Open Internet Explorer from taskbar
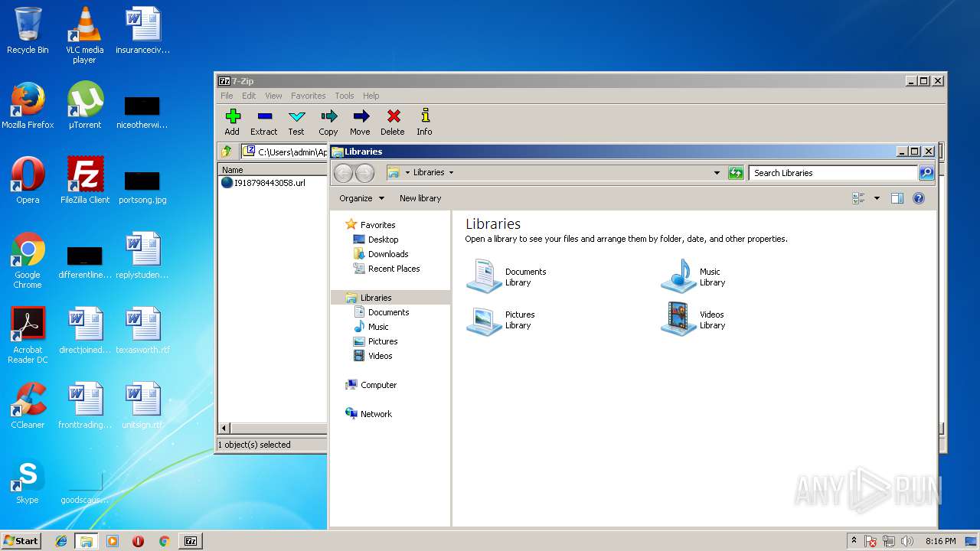Image resolution: width=980 pixels, height=551 pixels. 61,541
